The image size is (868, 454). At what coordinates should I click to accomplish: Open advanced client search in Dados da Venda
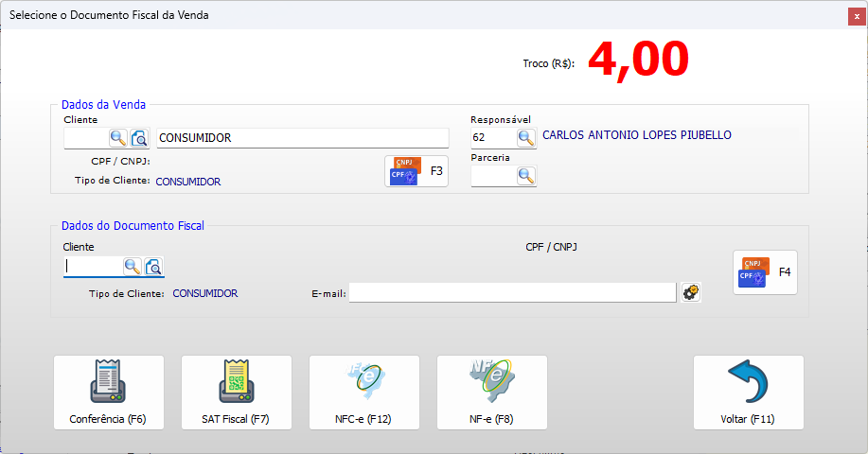pyautogui.click(x=139, y=138)
